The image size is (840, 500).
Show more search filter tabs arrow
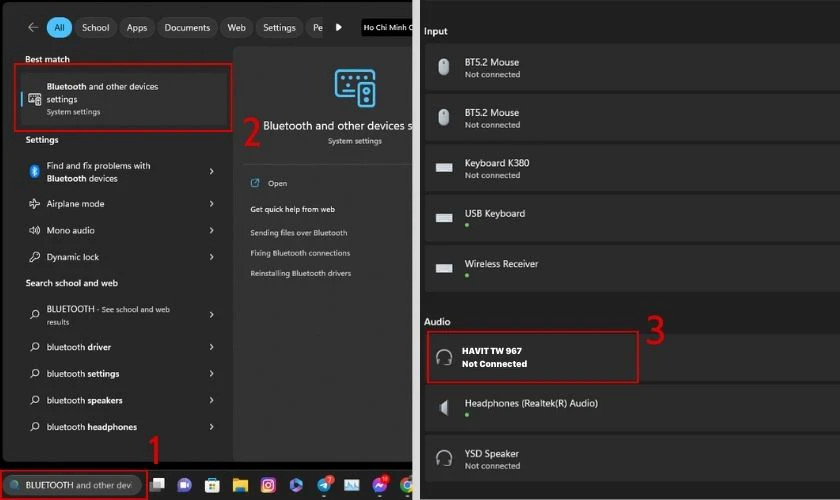tap(339, 28)
